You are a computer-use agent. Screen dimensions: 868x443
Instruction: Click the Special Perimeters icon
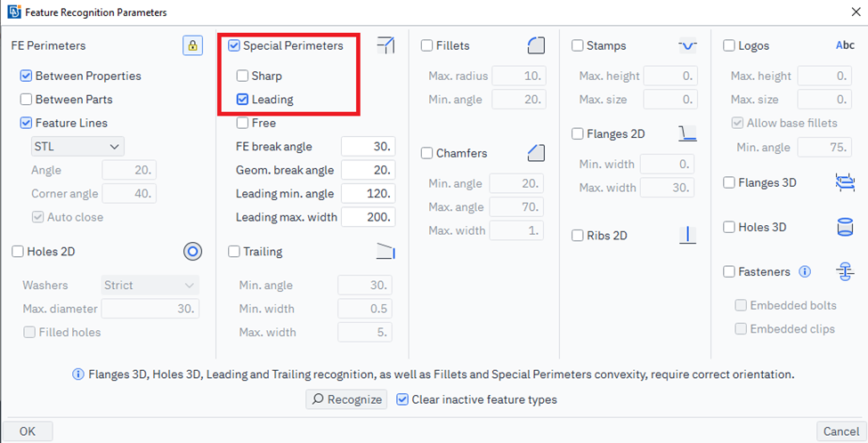[x=385, y=45]
